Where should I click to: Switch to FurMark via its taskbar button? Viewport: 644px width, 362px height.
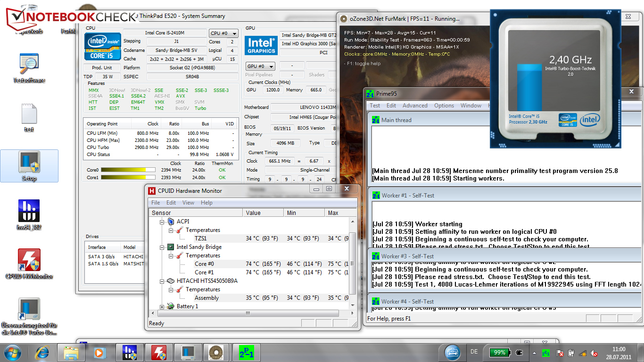(x=217, y=353)
